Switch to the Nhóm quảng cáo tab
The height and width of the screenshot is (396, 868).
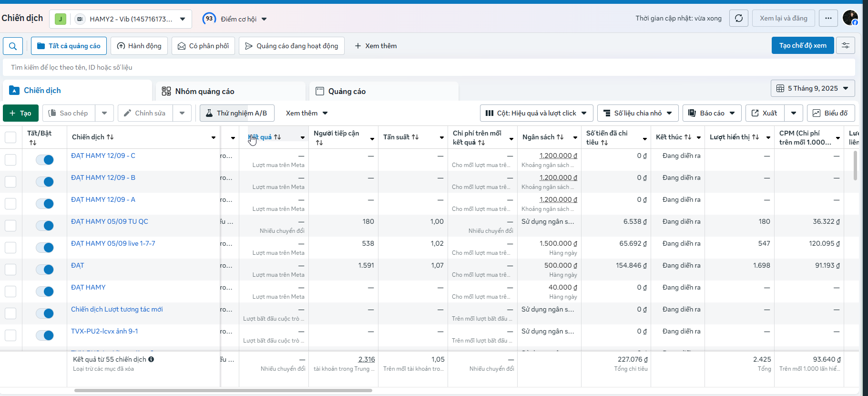click(231, 91)
